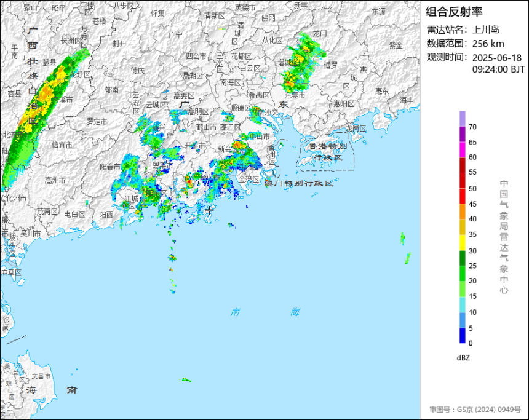Click the 英德市 city label

[x=245, y=7]
